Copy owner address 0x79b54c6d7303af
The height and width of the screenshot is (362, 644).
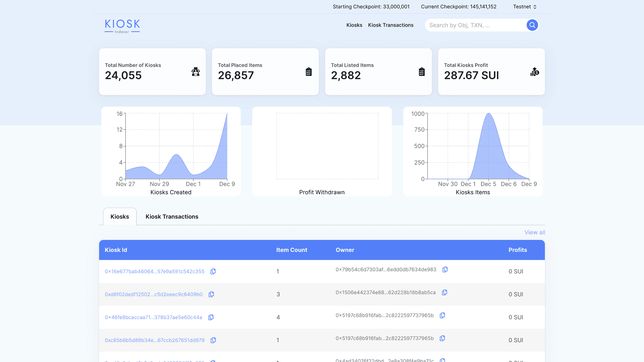pos(445,269)
